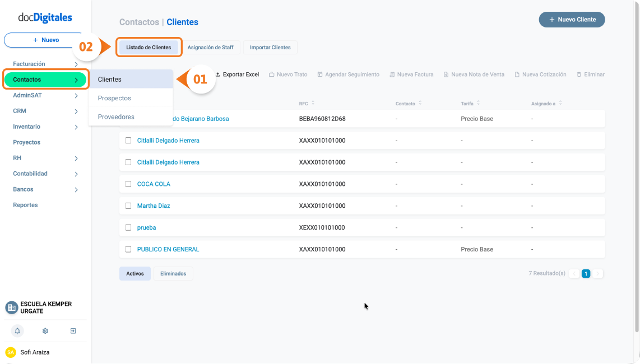Click the vertical page scrollbar
640x364 pixels.
[637, 167]
